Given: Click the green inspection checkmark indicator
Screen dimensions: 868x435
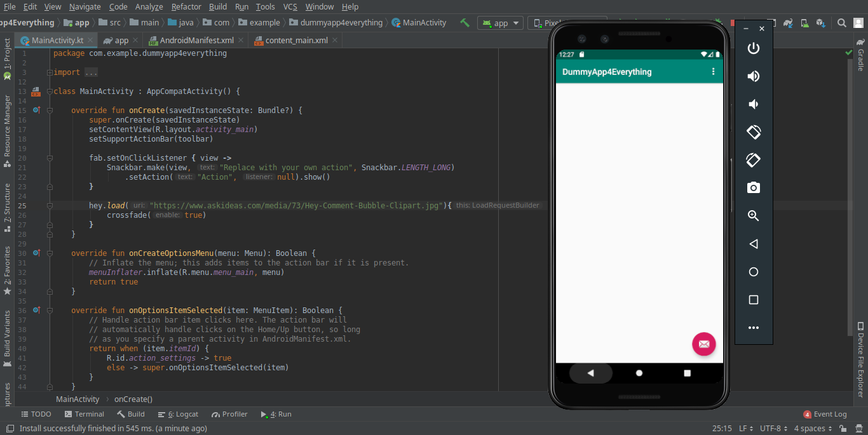Looking at the screenshot, I should tap(849, 53).
